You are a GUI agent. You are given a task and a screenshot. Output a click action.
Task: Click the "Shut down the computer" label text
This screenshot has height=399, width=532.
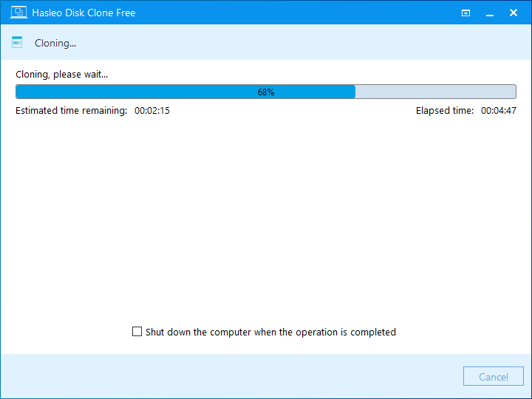point(270,332)
